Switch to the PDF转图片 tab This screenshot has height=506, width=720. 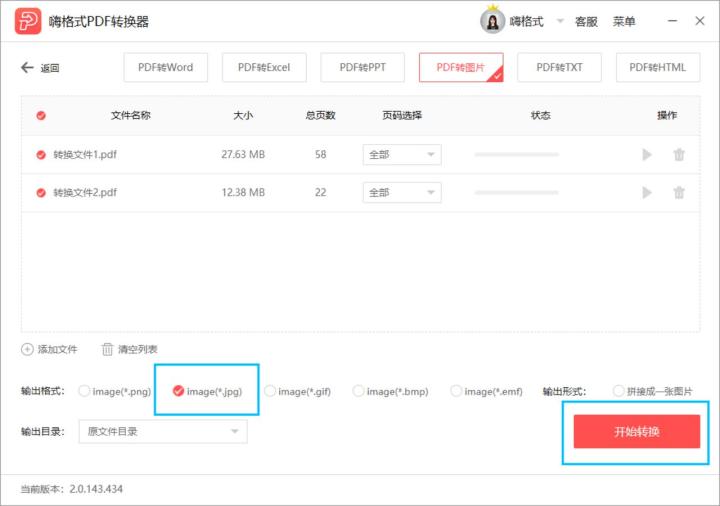pyautogui.click(x=461, y=67)
